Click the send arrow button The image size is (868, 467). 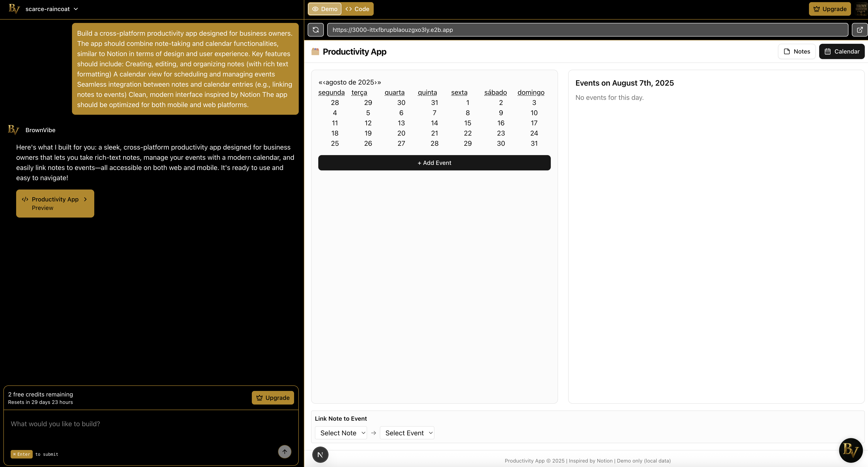coord(284,451)
